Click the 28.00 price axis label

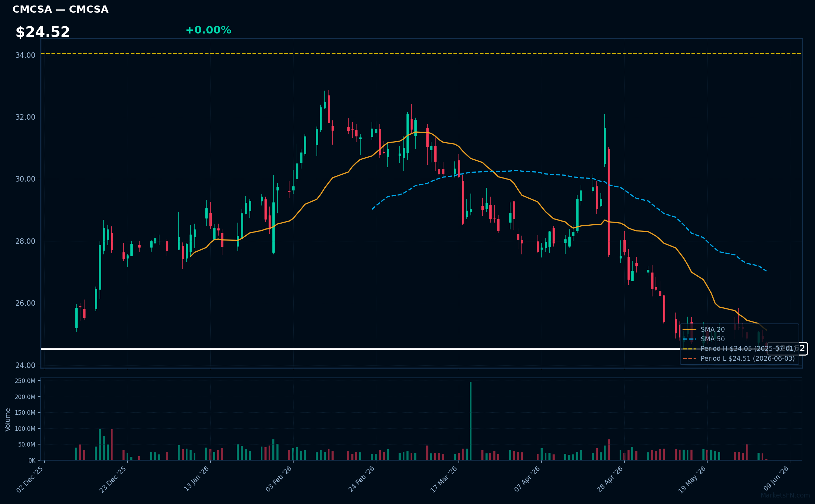coord(25,241)
